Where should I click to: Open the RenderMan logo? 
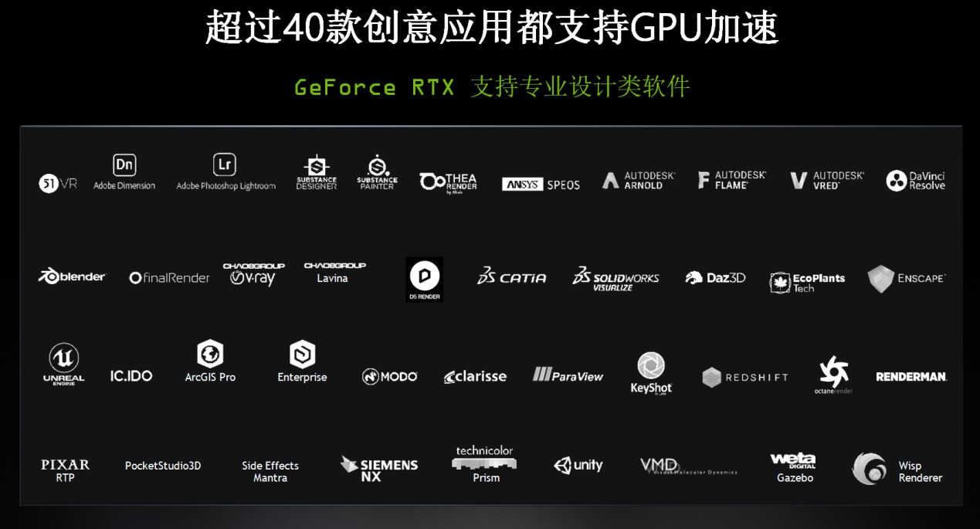911,377
